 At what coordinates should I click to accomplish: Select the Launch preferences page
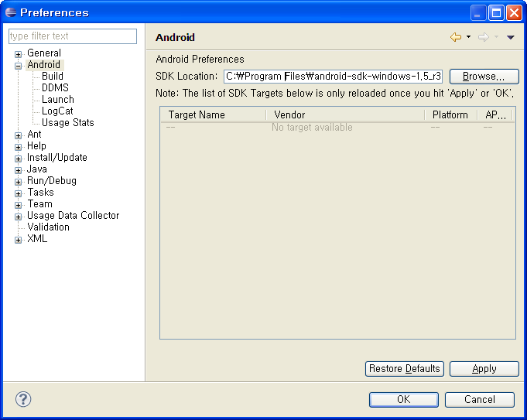(58, 100)
